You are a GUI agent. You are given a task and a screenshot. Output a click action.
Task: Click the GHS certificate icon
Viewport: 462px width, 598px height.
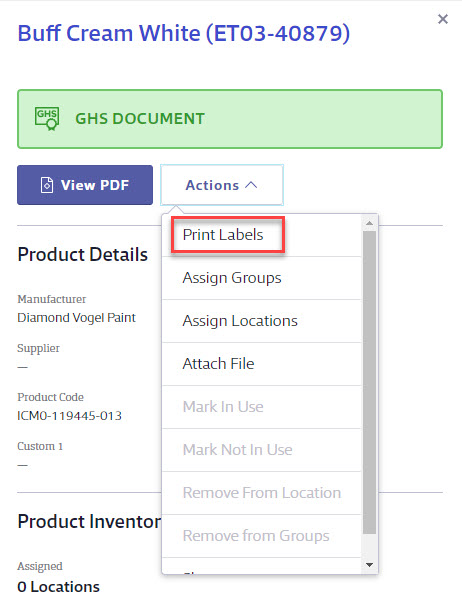coord(47,119)
